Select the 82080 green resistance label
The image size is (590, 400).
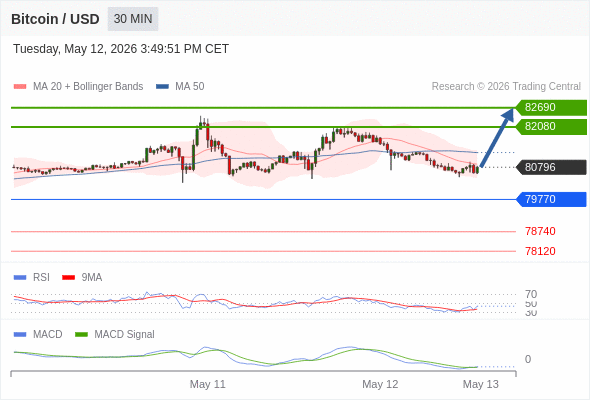click(551, 126)
